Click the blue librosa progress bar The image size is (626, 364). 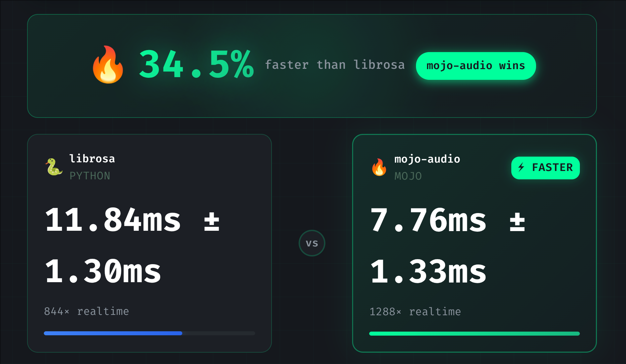113,333
